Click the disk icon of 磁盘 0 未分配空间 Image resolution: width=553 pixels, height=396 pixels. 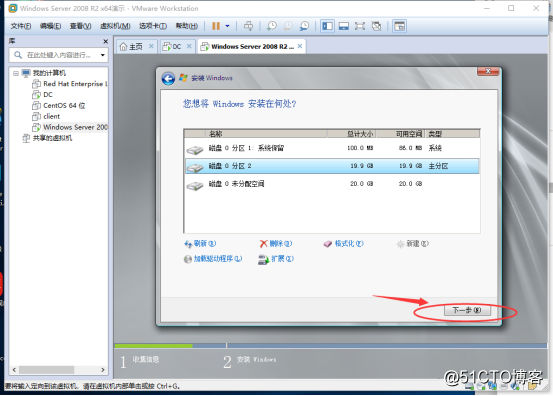tap(195, 185)
